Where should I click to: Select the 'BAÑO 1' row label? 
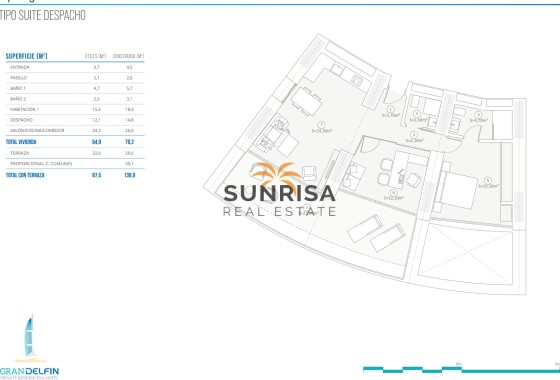[18, 88]
